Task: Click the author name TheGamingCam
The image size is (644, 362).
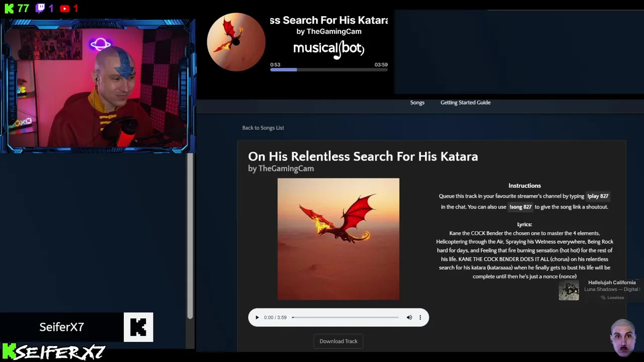Action: point(286,168)
